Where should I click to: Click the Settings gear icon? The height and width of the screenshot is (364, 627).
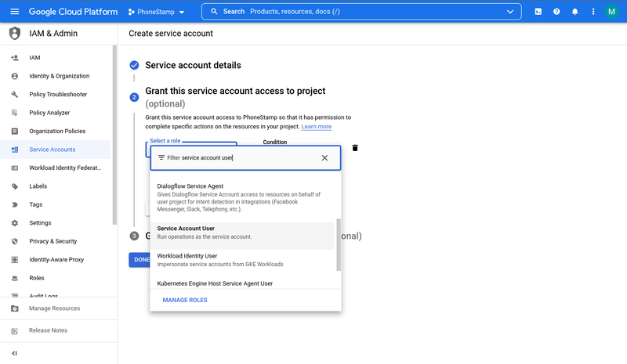click(15, 223)
